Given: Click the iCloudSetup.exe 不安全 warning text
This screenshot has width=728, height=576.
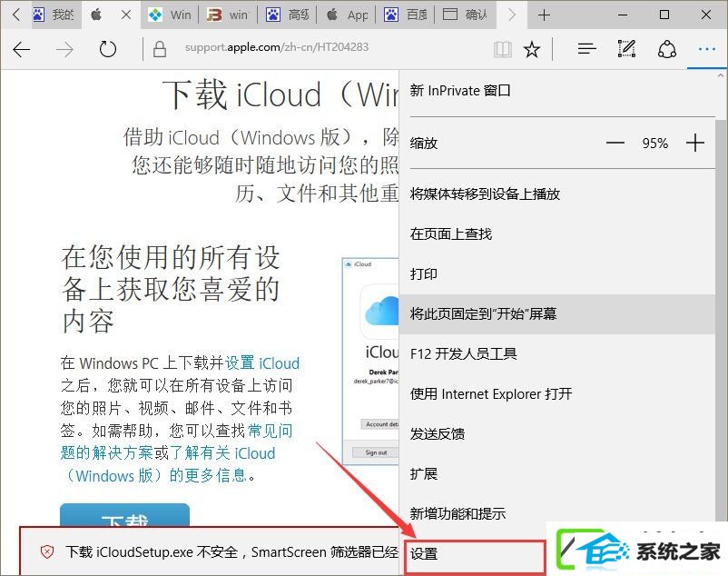Looking at the screenshot, I should [x=231, y=551].
